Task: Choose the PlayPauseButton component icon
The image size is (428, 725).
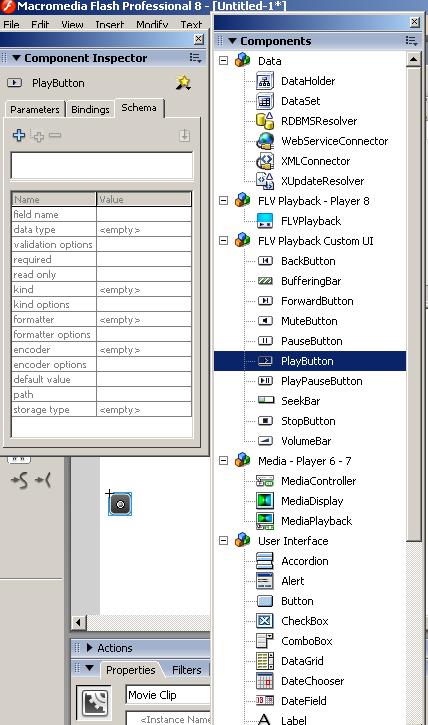Action: [265, 381]
